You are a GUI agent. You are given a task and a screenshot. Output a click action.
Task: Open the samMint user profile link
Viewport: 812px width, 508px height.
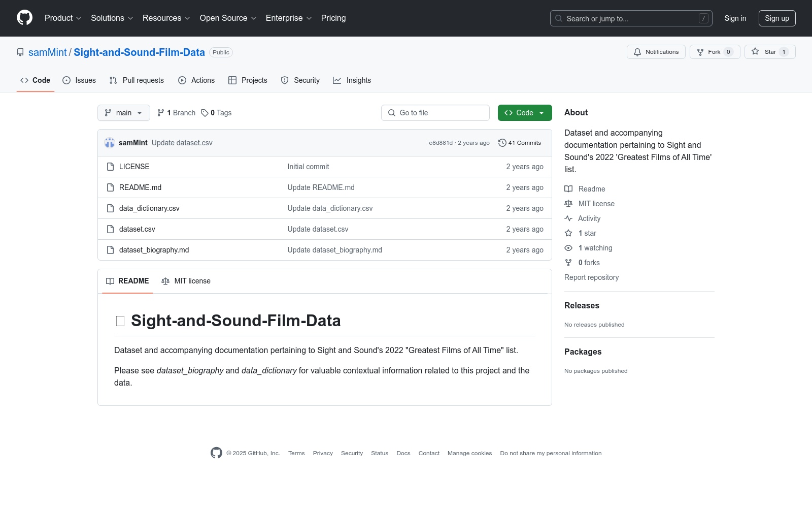click(x=48, y=52)
